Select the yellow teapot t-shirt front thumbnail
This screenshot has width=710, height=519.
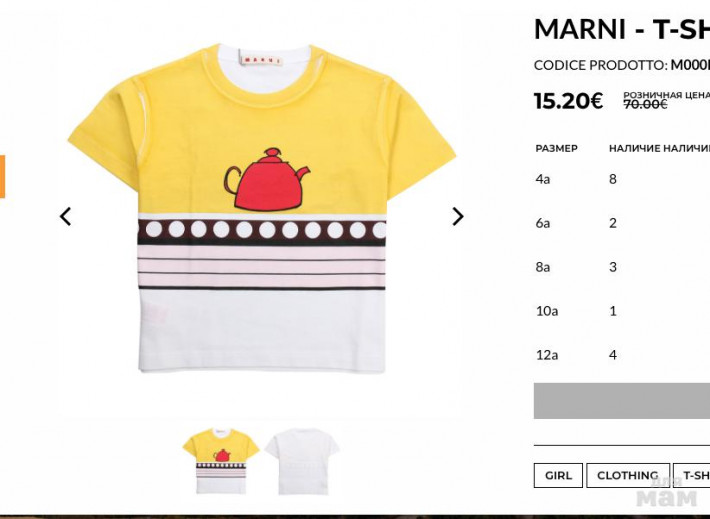[221, 461]
